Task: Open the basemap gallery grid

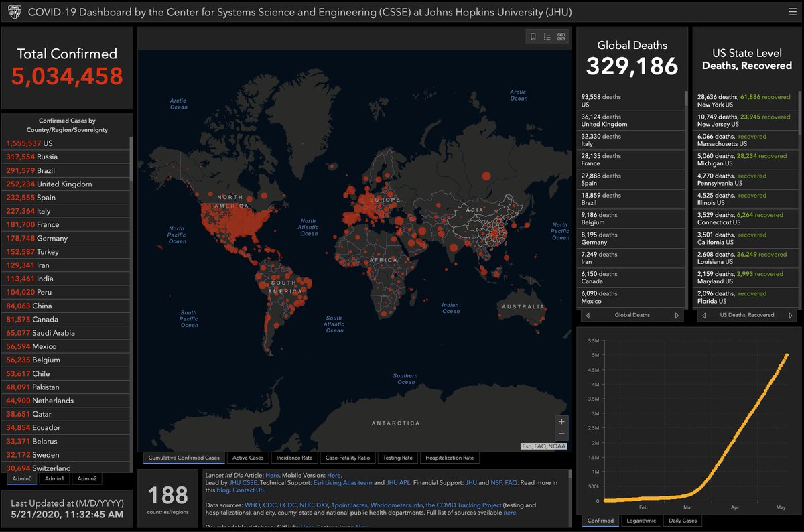Action: 561,37
